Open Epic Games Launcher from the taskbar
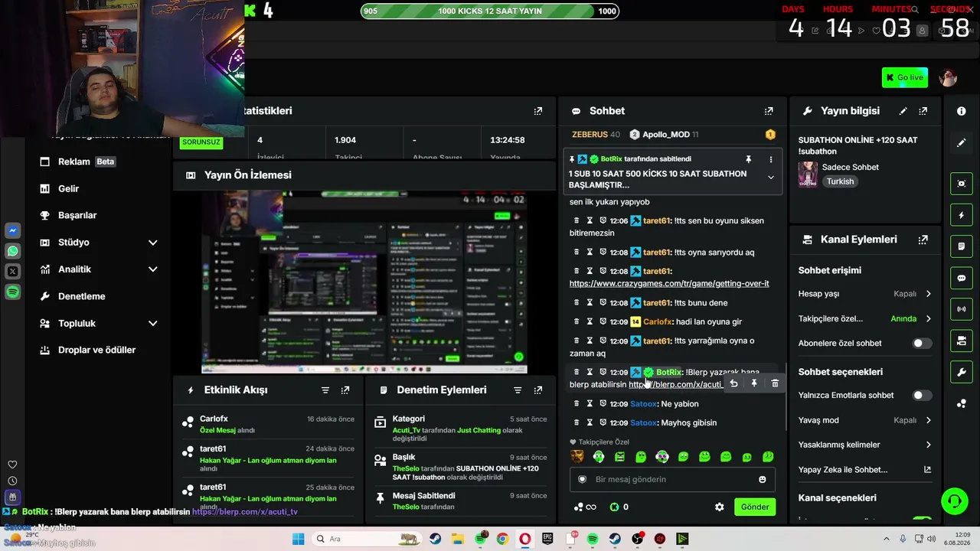Viewport: 980px width, 551px height. 547,539
